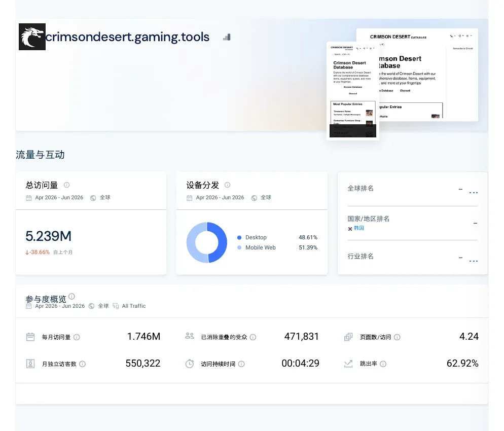Select the 5.239M total visits value
Viewport: 504px width, 431px height.
tap(49, 236)
